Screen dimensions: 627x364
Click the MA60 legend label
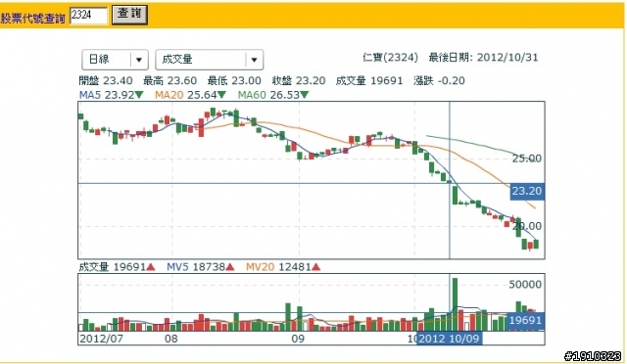point(252,95)
